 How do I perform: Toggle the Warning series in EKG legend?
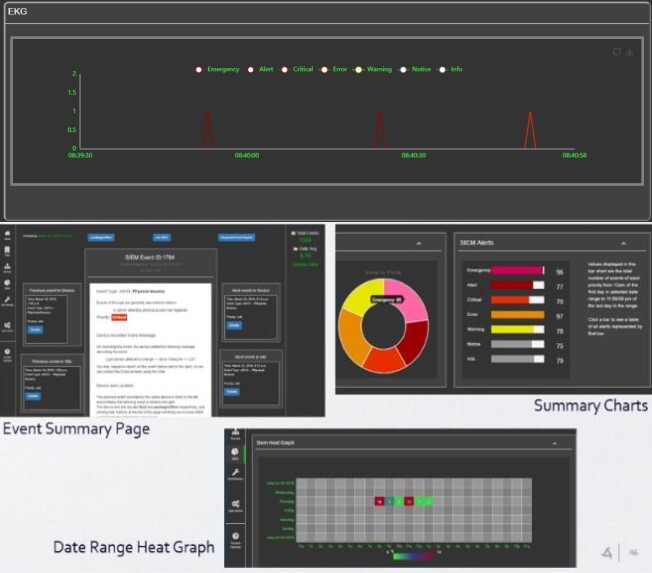click(373, 69)
